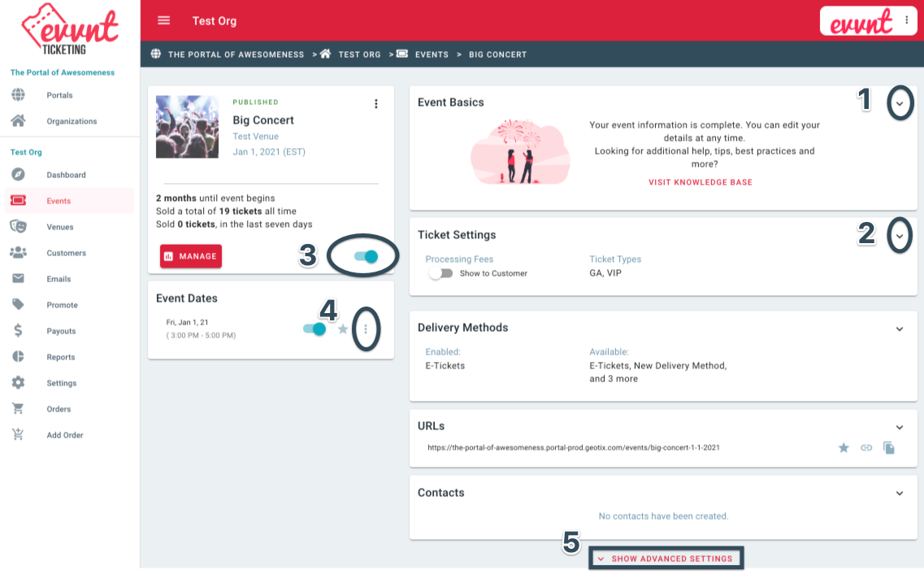Image resolution: width=924 pixels, height=579 pixels.
Task: Open Reports in the sidebar
Action: [x=61, y=356]
